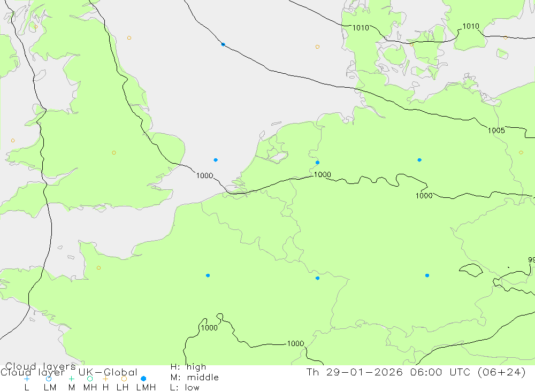Select the orange circle LH legend symbol
Image resolution: width=535 pixels, height=392 pixels.
(124, 379)
